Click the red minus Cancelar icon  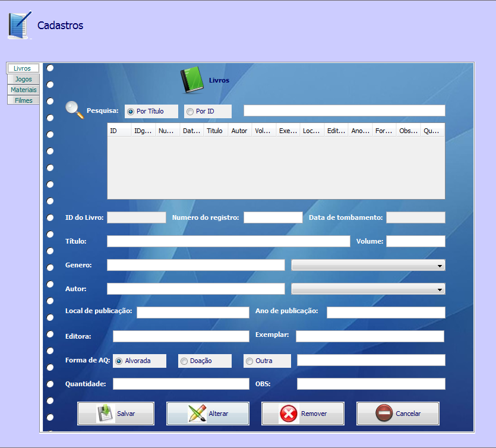click(384, 413)
